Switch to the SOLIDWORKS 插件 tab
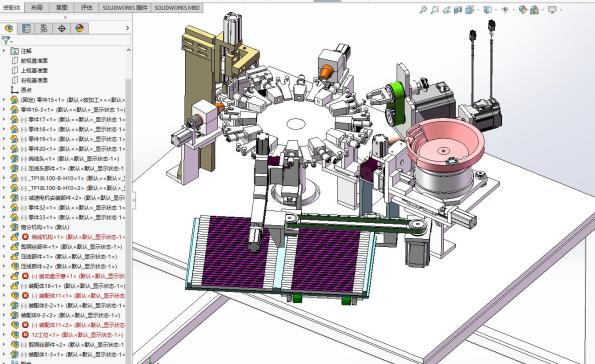The height and width of the screenshot is (364, 595). click(x=125, y=7)
